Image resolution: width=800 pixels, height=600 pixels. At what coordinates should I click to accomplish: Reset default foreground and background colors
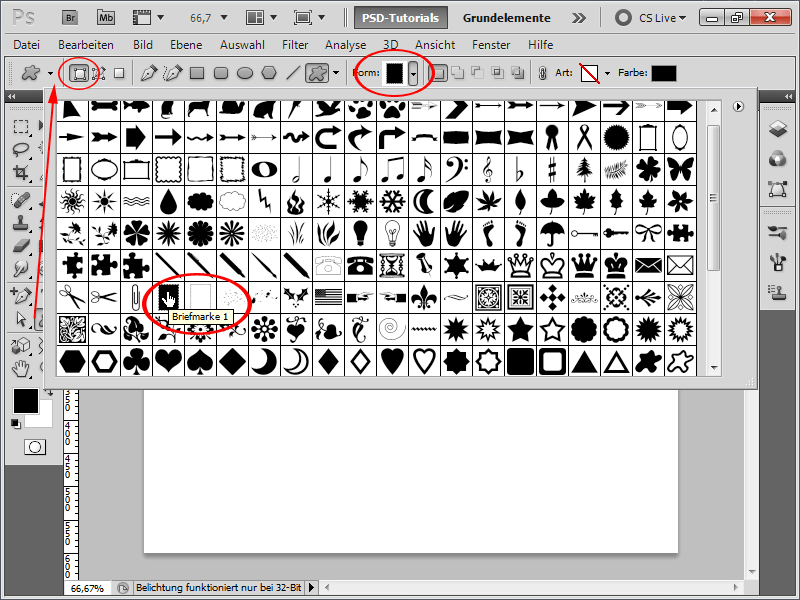(x=16, y=423)
